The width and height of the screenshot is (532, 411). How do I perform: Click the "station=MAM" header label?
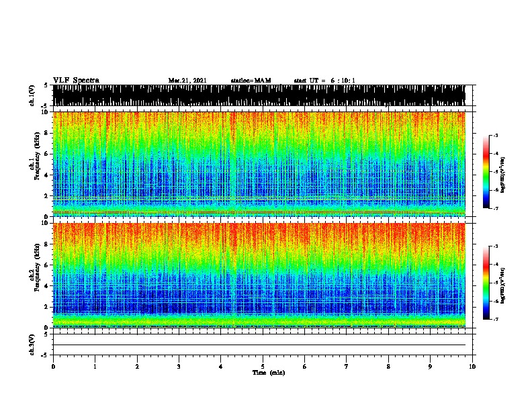(251, 81)
